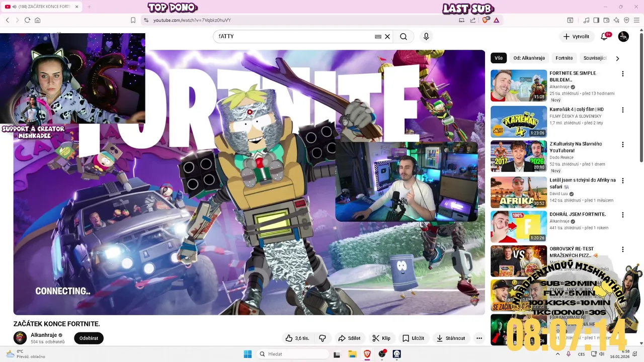Dislike the video with thumbs down
Image resolution: width=644 pixels, height=362 pixels.
(323, 338)
